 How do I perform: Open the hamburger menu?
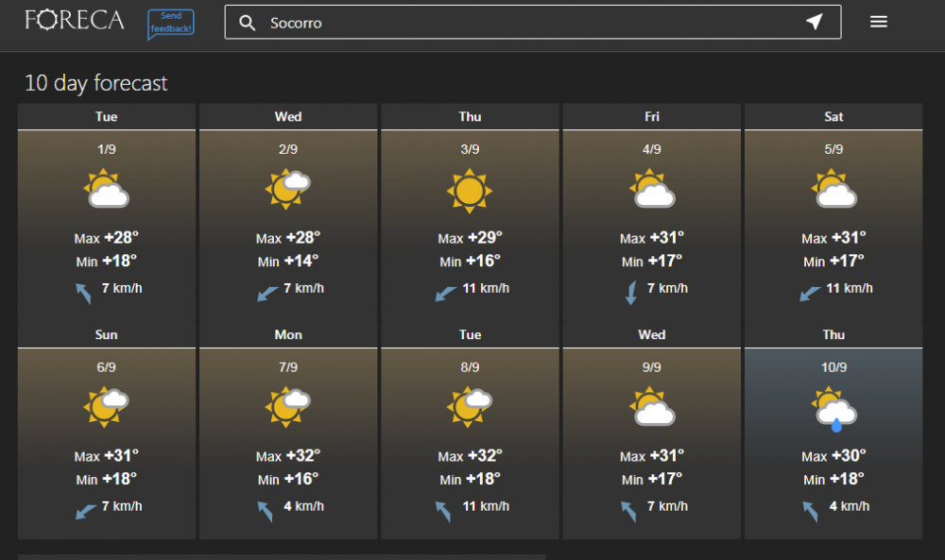(879, 23)
